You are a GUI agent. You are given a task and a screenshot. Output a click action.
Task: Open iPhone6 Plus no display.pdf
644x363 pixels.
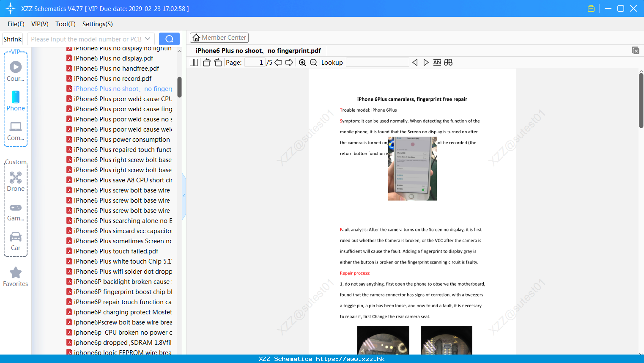click(113, 58)
